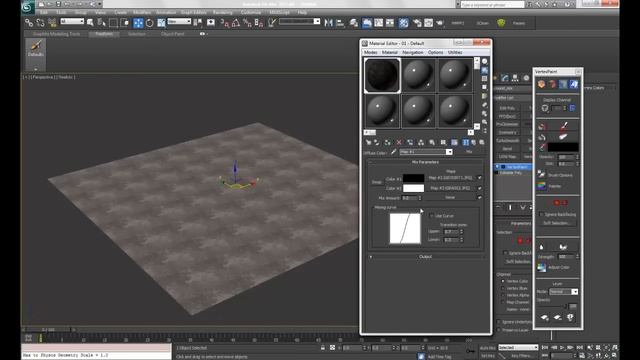Select the Vertex Alpha channel radio button
Image resolution: width=640 pixels, height=360 pixels.
(x=503, y=295)
